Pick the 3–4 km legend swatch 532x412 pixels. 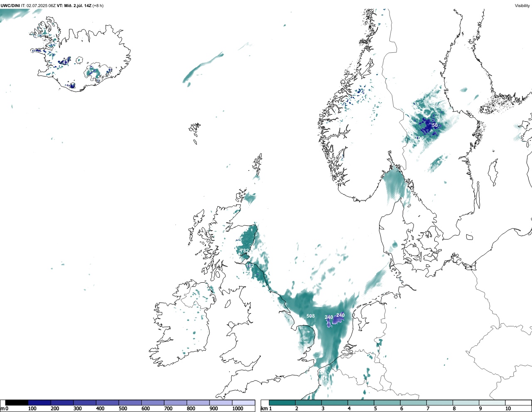[x=335, y=402]
